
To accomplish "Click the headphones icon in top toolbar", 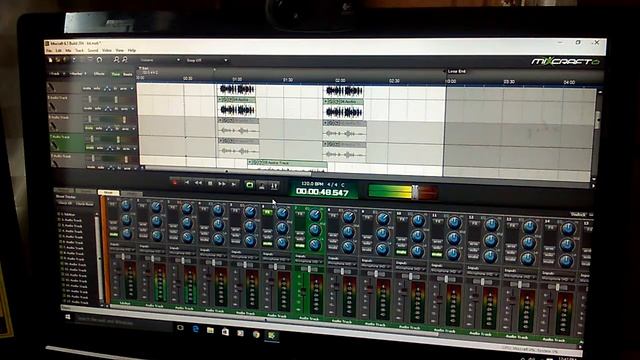I will coord(99,60).
